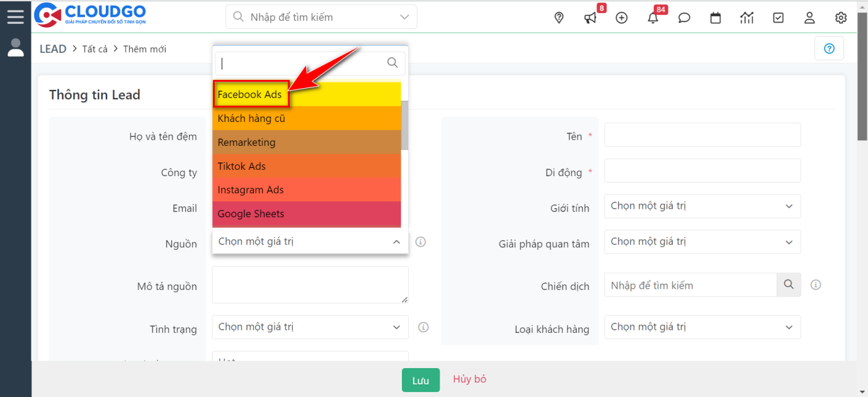Open the settings gear icon

[841, 18]
